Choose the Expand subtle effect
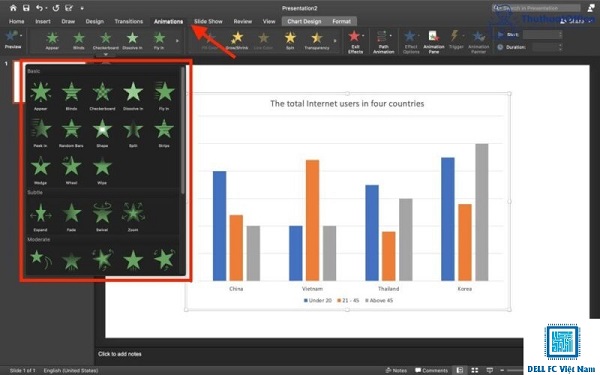This screenshot has width=600, height=375. (41, 217)
